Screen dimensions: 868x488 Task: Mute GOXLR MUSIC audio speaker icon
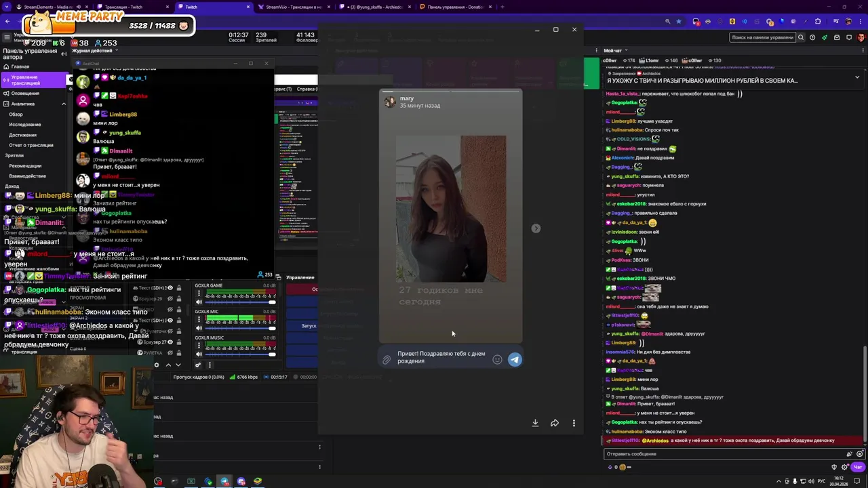[199, 354]
